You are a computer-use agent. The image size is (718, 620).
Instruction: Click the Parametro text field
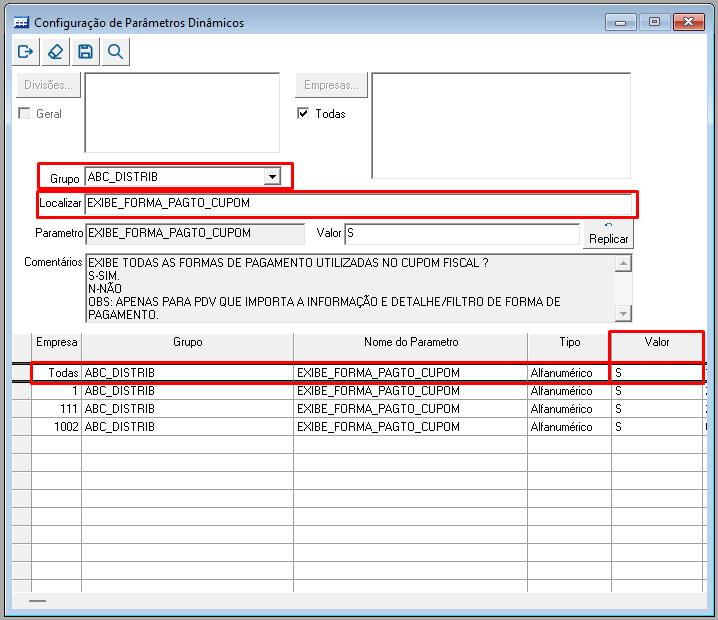(195, 233)
